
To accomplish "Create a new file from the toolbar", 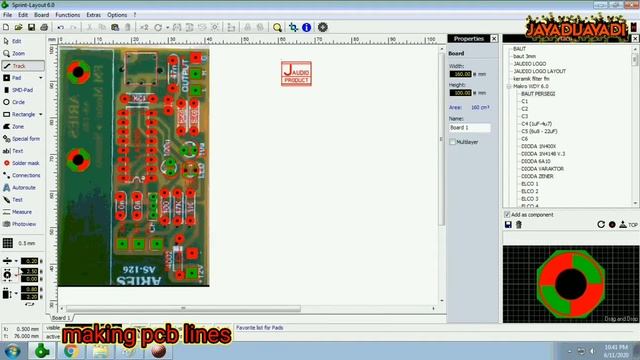I will tap(6, 27).
